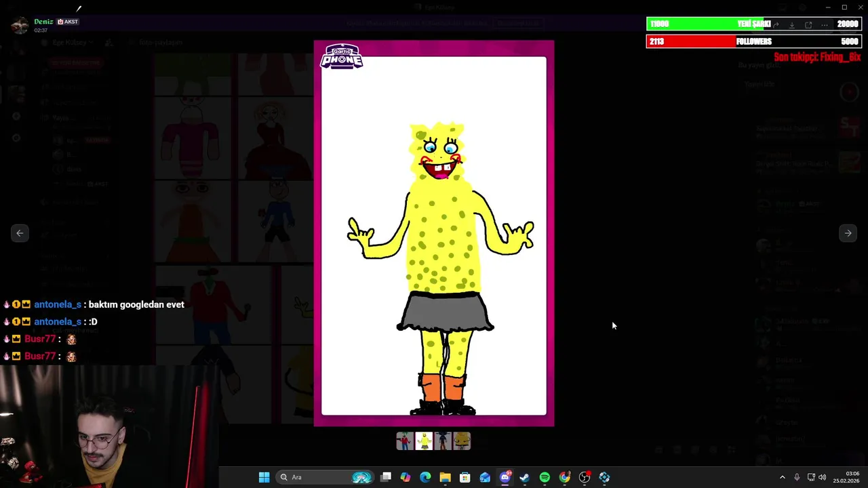
Task: Open network settings from the system tray
Action: tap(811, 477)
